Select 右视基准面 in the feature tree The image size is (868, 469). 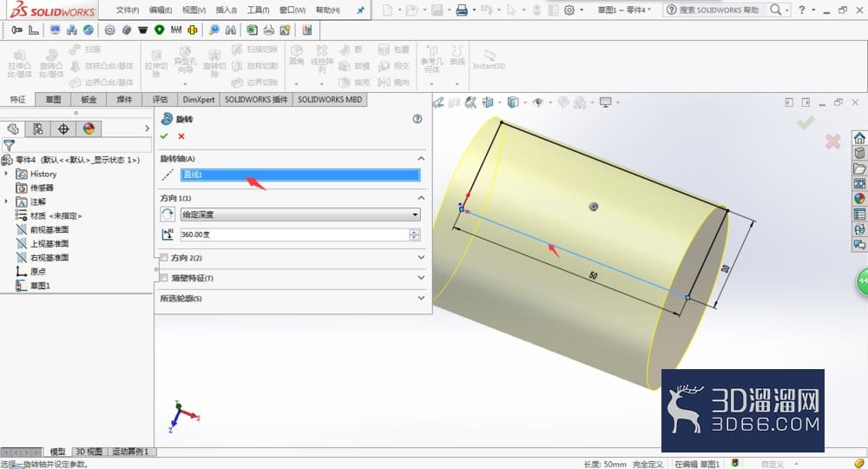click(49, 257)
